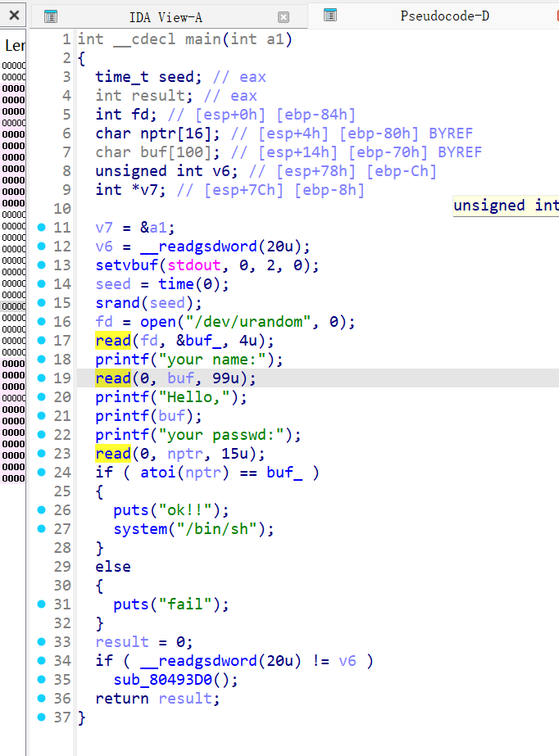Toggle breakpoint dot on line 35
The width and height of the screenshot is (559, 756).
(x=42, y=679)
